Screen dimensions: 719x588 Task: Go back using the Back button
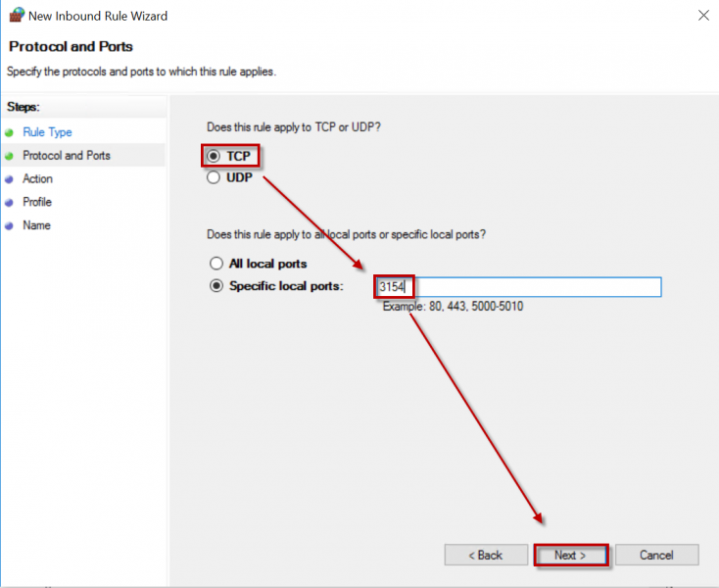tap(486, 555)
